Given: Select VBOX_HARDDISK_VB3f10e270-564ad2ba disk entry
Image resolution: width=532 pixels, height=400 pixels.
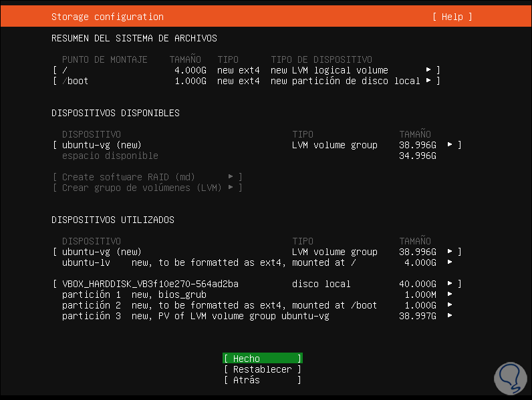Looking at the screenshot, I should point(150,284).
